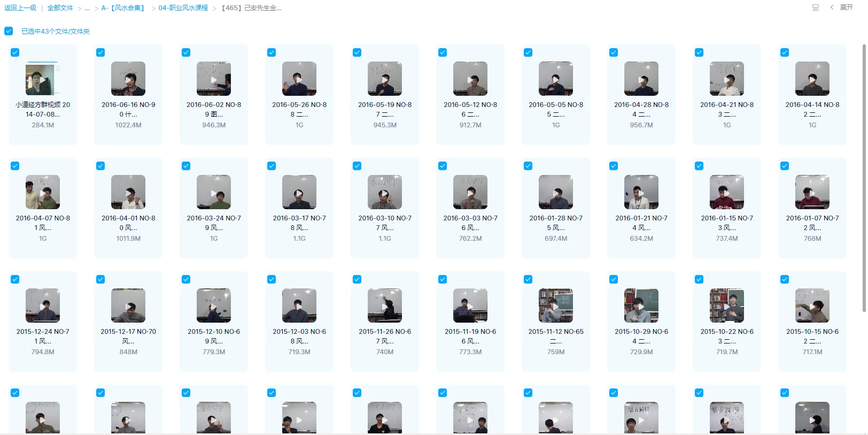Play the 2016-04-01 NO·80 video
Image resolution: width=868 pixels, height=435 pixels.
tap(128, 192)
